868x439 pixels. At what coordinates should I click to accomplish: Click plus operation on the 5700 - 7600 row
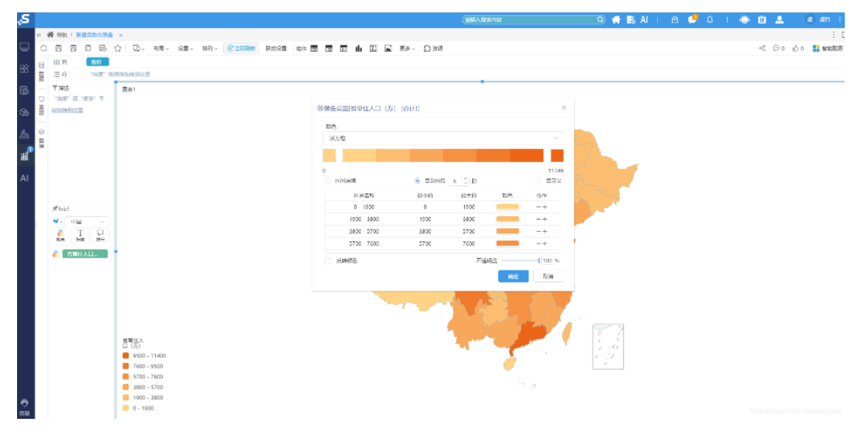(x=546, y=244)
